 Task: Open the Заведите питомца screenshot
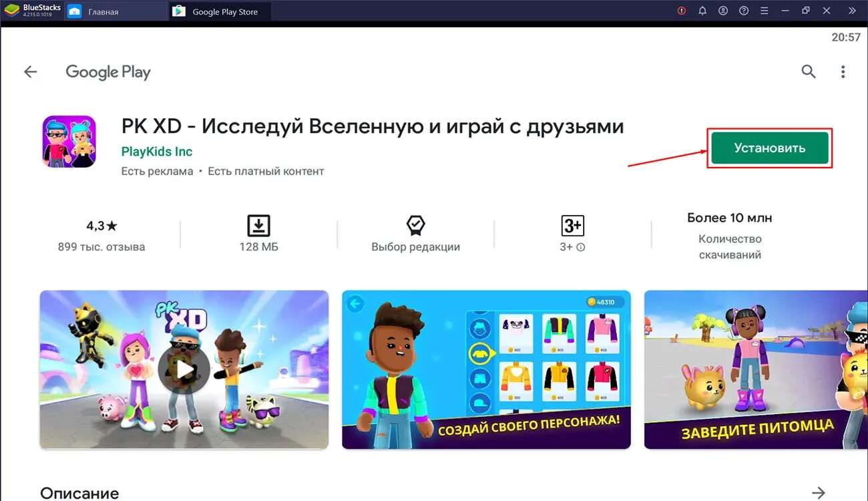coord(756,369)
